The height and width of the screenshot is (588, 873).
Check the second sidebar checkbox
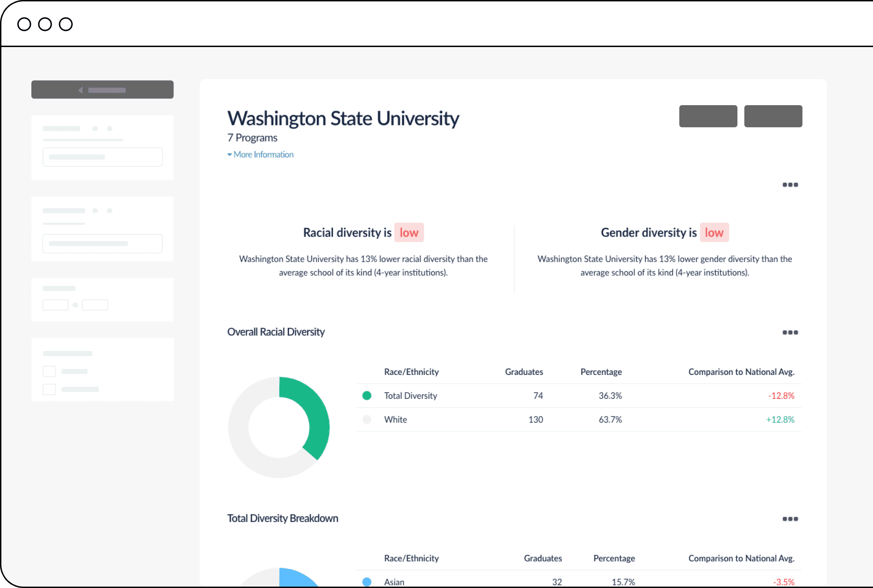[49, 389]
